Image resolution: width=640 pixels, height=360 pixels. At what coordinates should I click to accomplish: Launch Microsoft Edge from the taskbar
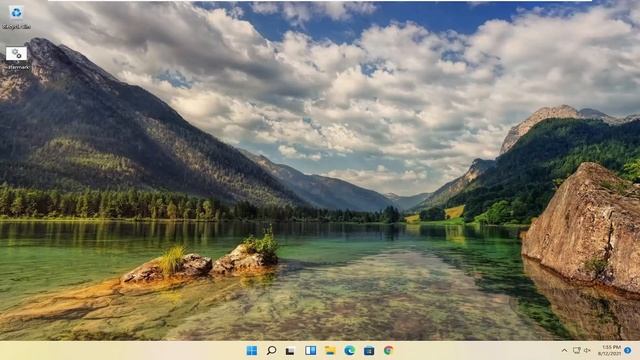pyautogui.click(x=349, y=351)
